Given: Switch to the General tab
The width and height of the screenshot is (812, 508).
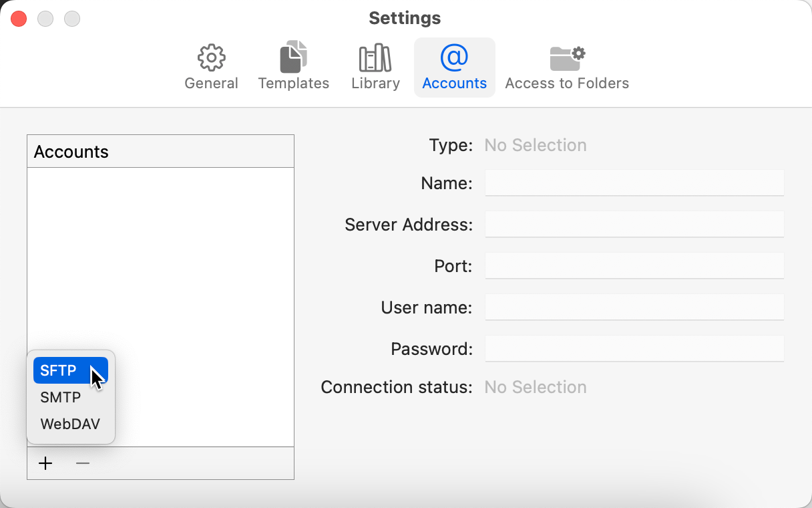Looking at the screenshot, I should 211,67.
